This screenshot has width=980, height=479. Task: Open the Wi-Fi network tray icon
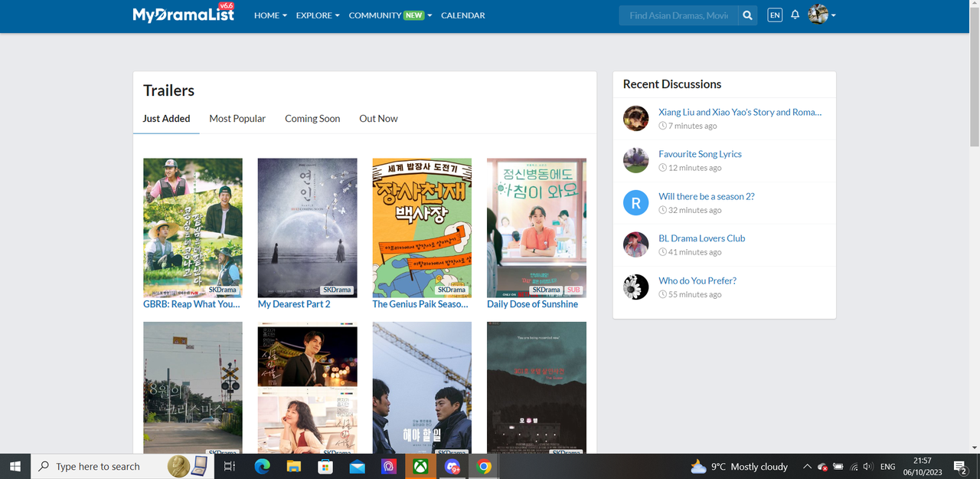point(854,466)
